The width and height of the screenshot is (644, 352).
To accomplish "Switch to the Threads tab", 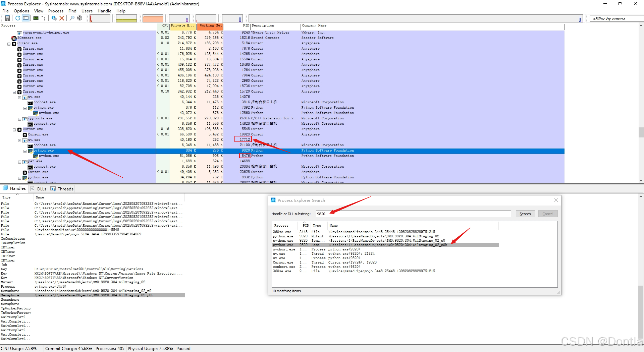I will coord(62,189).
